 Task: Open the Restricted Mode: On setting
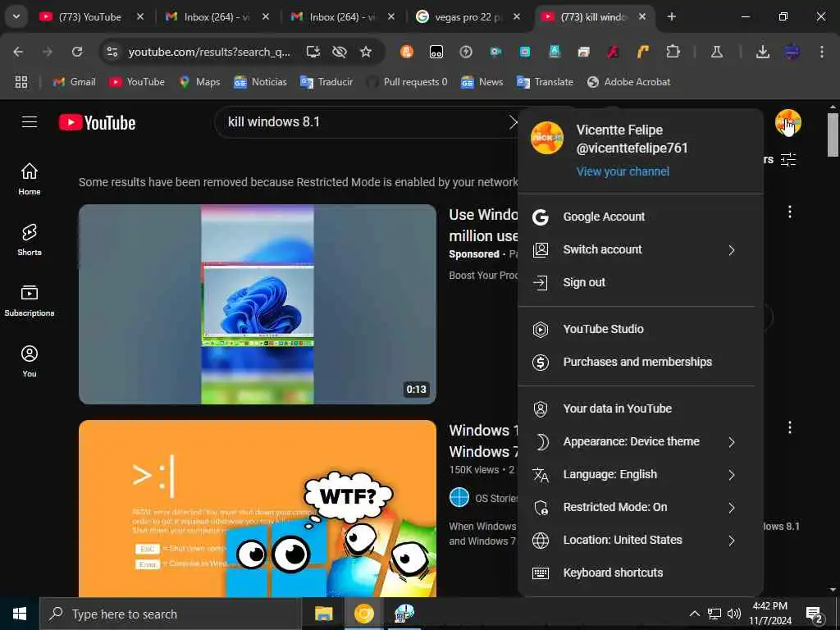[x=637, y=507]
